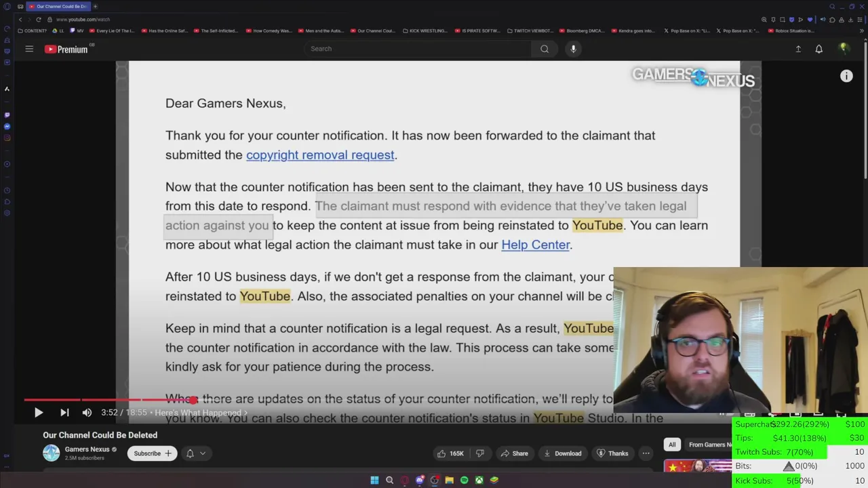868x488 pixels.
Task: Open the Windows Start menu
Action: coord(374,480)
